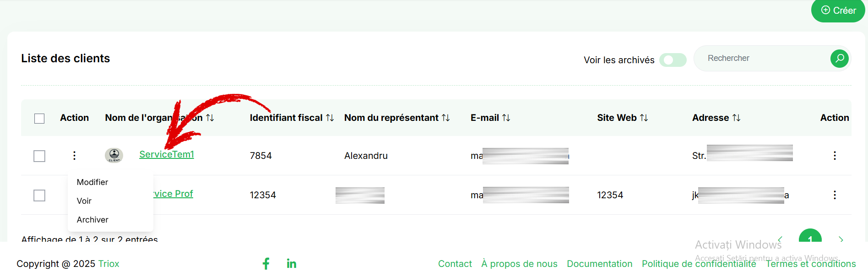Open the LinkedIn icon in footer
Screen dimensions: 868x277
click(x=292, y=263)
